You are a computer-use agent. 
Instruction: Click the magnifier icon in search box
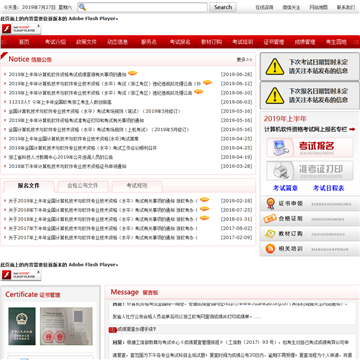click(x=83, y=7)
